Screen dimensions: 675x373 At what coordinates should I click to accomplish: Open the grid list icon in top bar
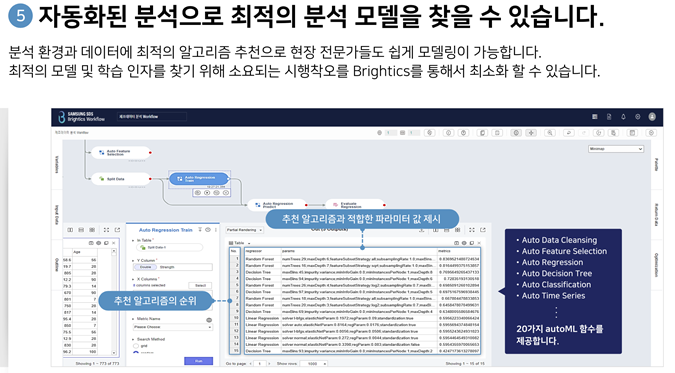(594, 117)
